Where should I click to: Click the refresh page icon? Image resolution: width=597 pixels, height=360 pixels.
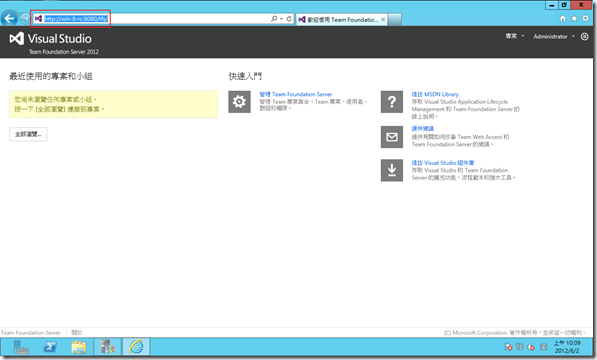289,19
